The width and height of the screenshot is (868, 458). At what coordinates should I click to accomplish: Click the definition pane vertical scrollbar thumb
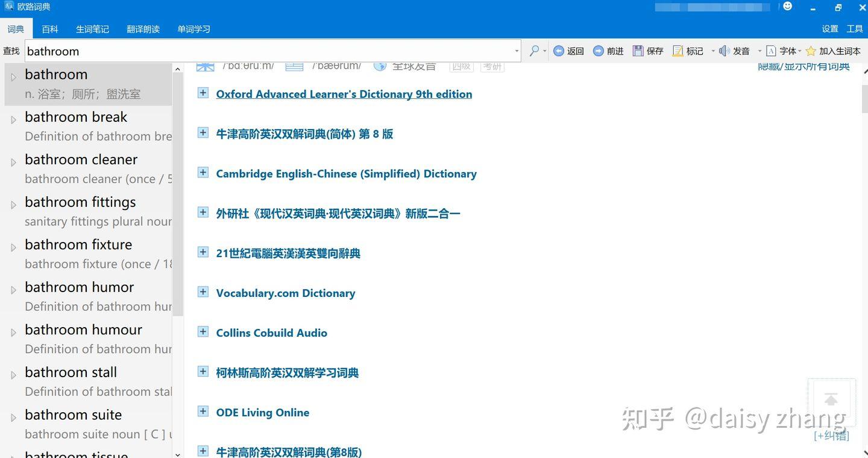[865, 100]
